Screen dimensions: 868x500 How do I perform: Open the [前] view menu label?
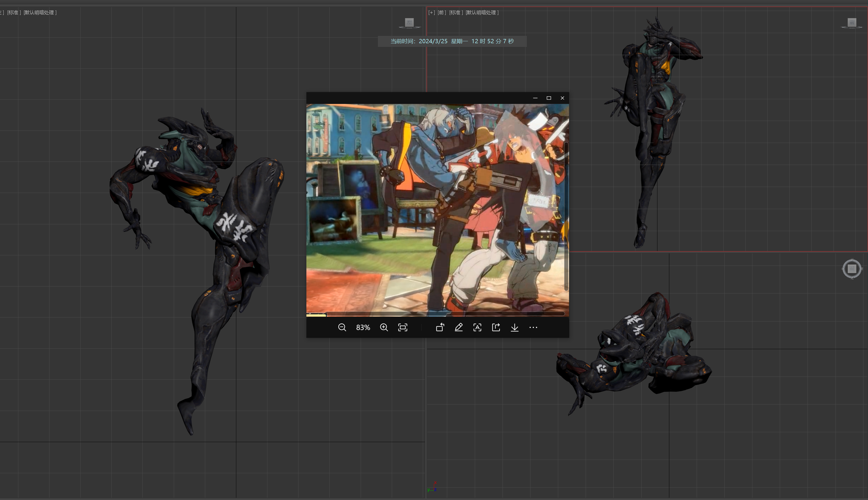pos(442,12)
